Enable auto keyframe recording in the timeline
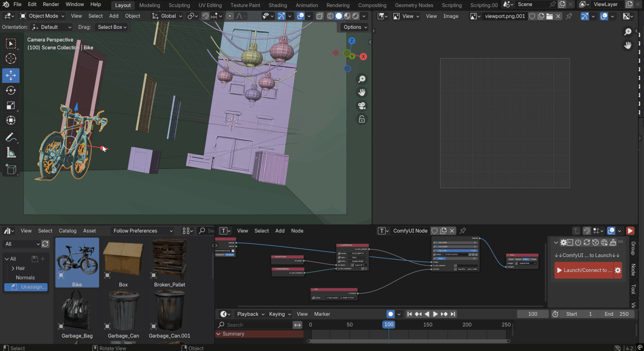 coord(390,314)
